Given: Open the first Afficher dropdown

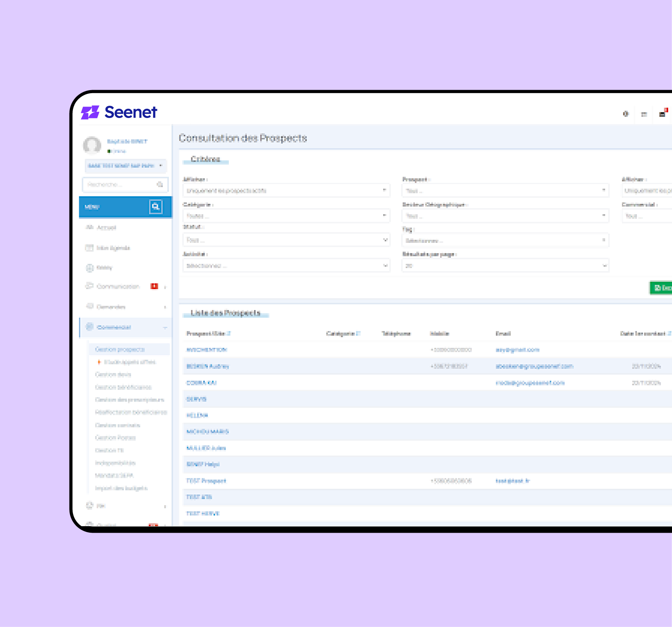Looking at the screenshot, I should click(x=286, y=191).
